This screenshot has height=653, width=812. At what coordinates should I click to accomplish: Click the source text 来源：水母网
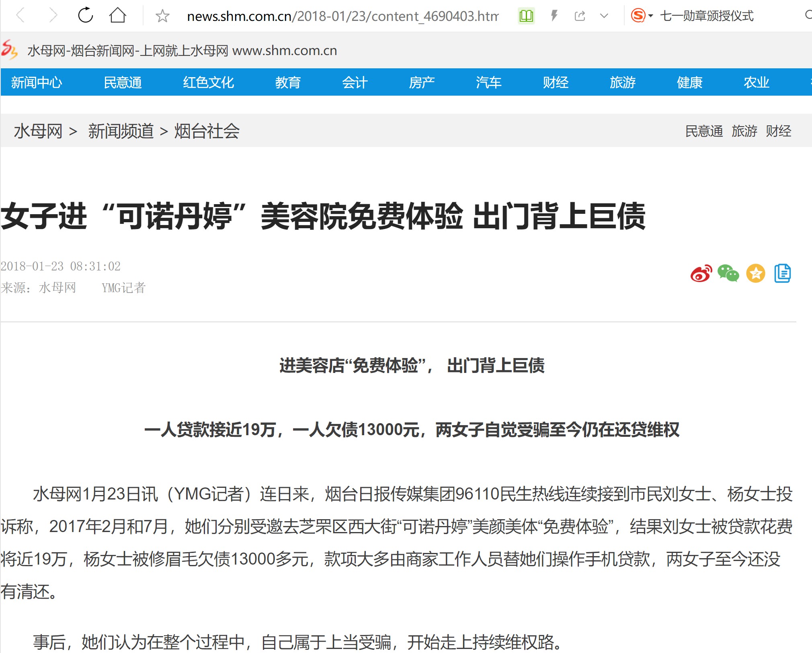[x=38, y=288]
